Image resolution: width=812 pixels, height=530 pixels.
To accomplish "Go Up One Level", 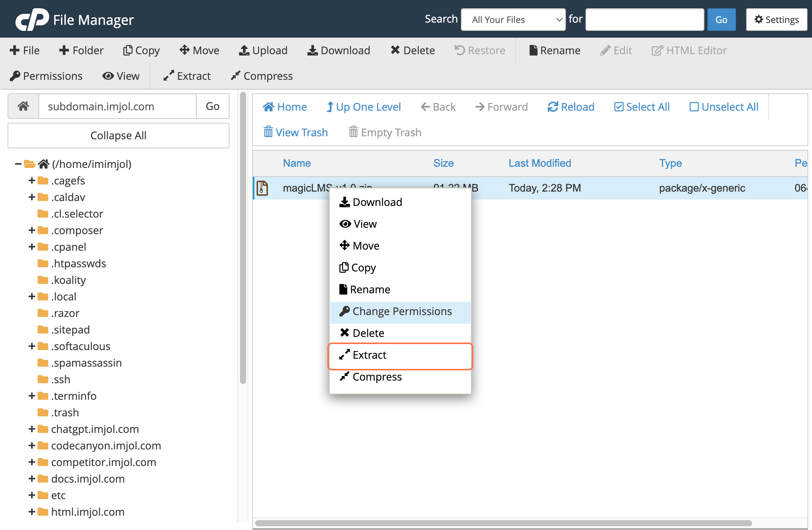I will click(364, 107).
